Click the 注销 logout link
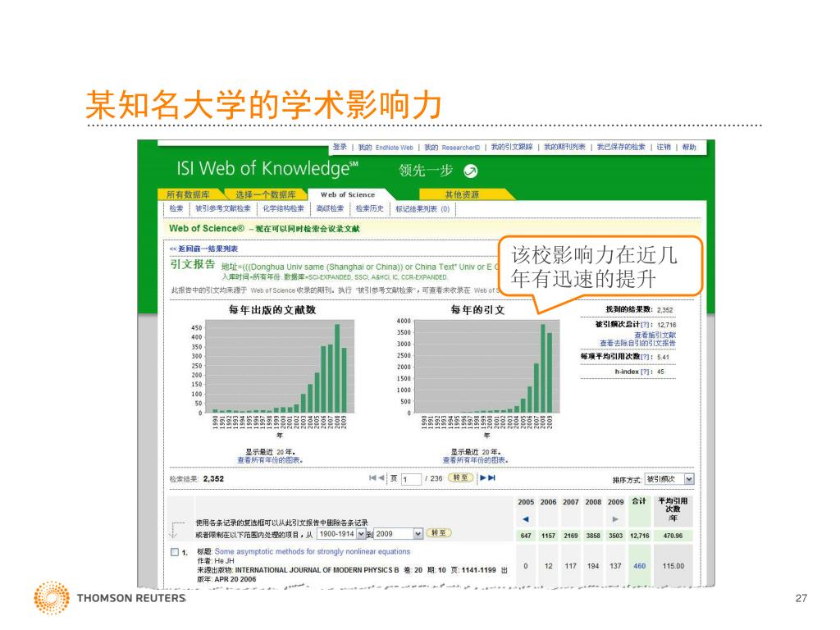 664,147
